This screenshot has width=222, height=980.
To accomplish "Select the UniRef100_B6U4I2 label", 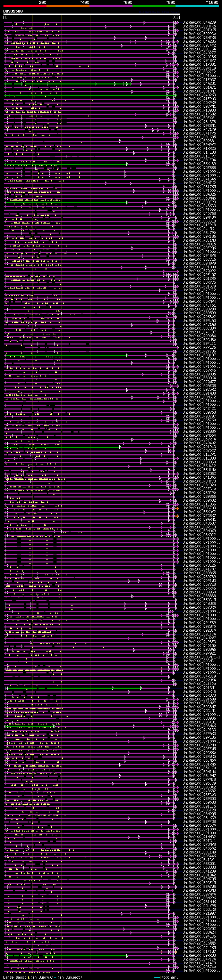I will pyautogui.click(x=199, y=466).
